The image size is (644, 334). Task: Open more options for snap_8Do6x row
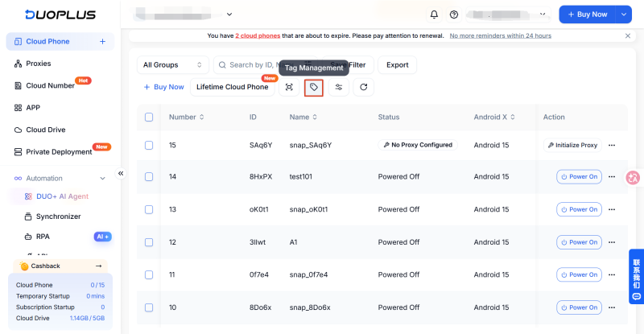pyautogui.click(x=612, y=307)
